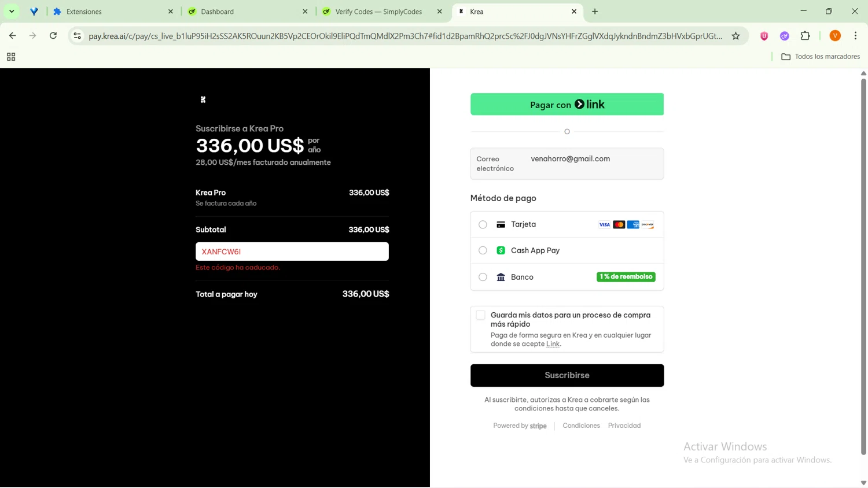Click the scrollbar down arrow
This screenshot has width=868, height=488.
point(863,483)
